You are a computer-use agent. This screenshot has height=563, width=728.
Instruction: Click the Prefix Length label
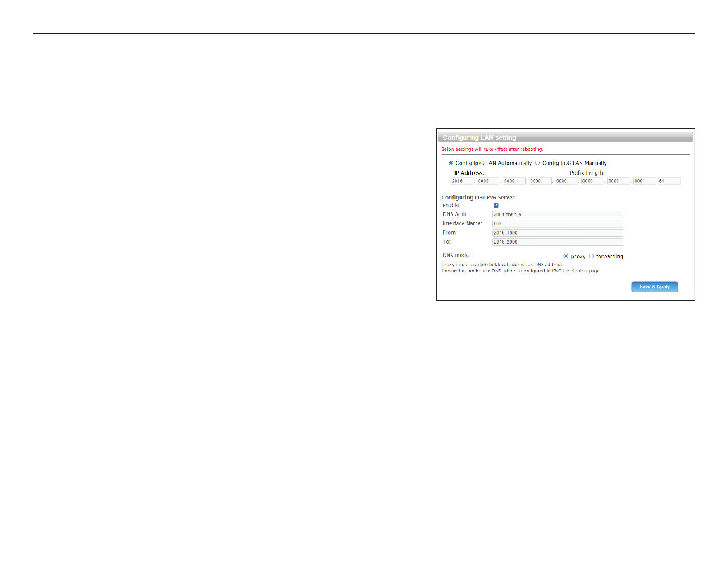(586, 173)
